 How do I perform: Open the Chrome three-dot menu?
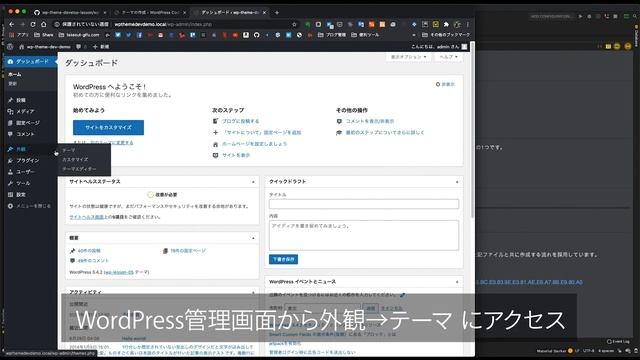click(468, 24)
